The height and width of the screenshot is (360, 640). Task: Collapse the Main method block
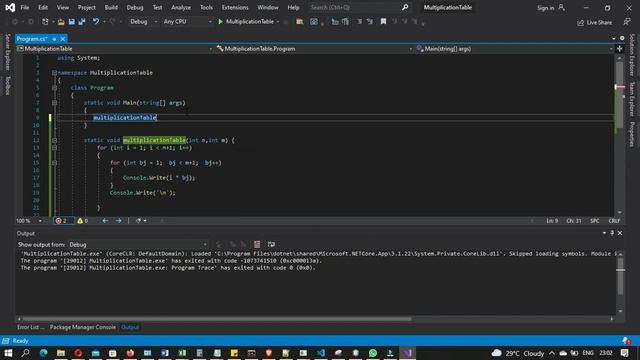[x=54, y=103]
